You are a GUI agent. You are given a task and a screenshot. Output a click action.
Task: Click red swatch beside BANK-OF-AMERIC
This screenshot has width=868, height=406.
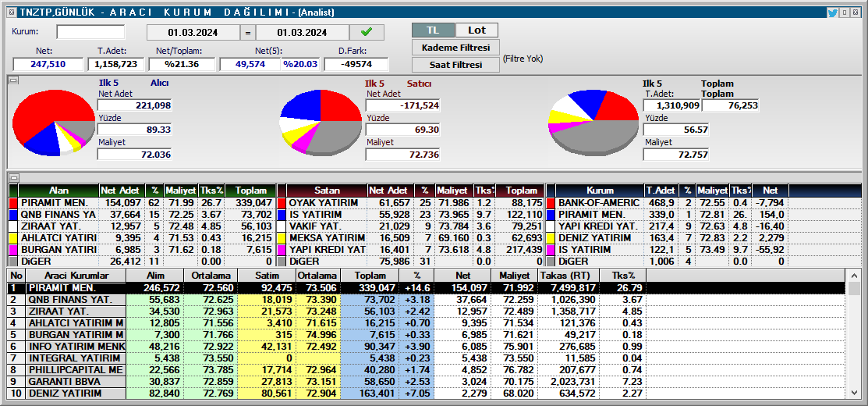tap(551, 203)
